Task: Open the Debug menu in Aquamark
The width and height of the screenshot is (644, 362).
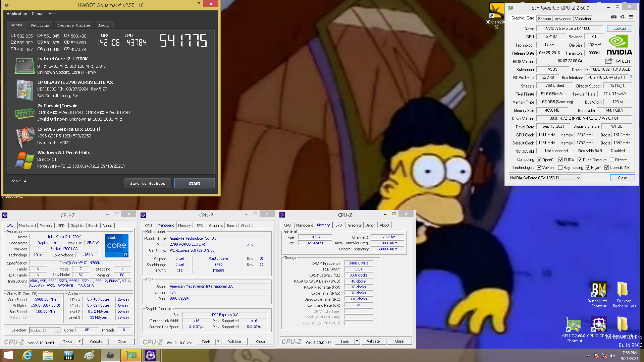Action: click(38, 14)
